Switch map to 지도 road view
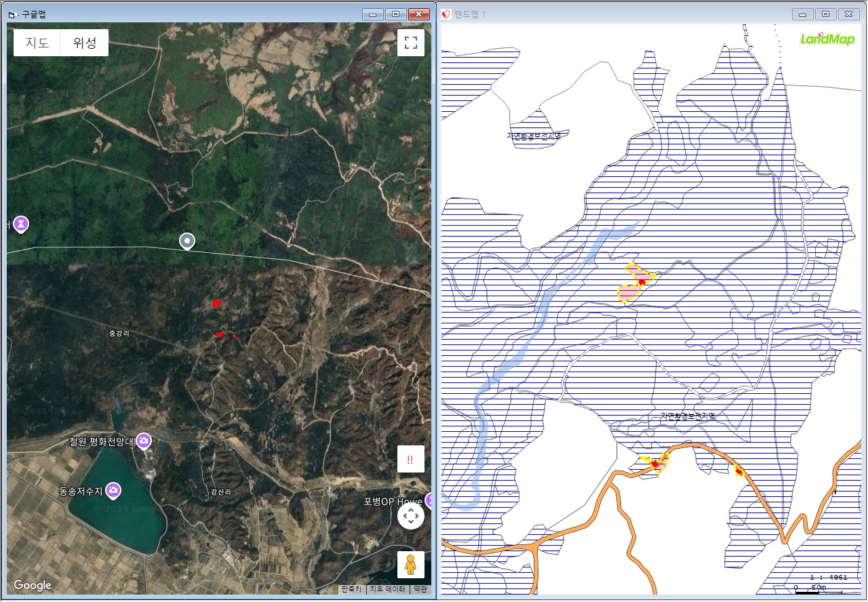 click(x=37, y=43)
